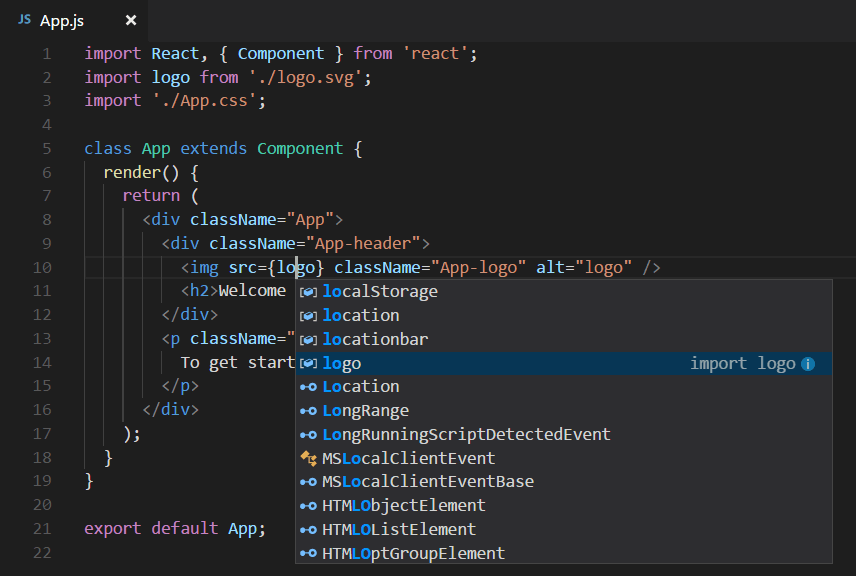Click line number 10 in the gutter

click(42, 267)
